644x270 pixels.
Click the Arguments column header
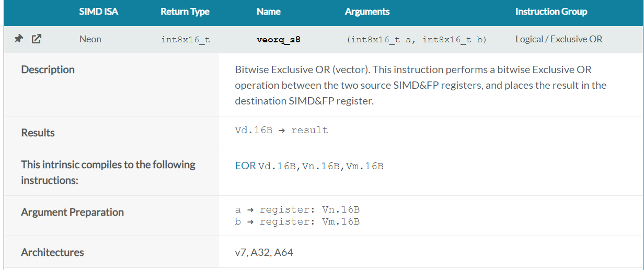pyautogui.click(x=367, y=11)
